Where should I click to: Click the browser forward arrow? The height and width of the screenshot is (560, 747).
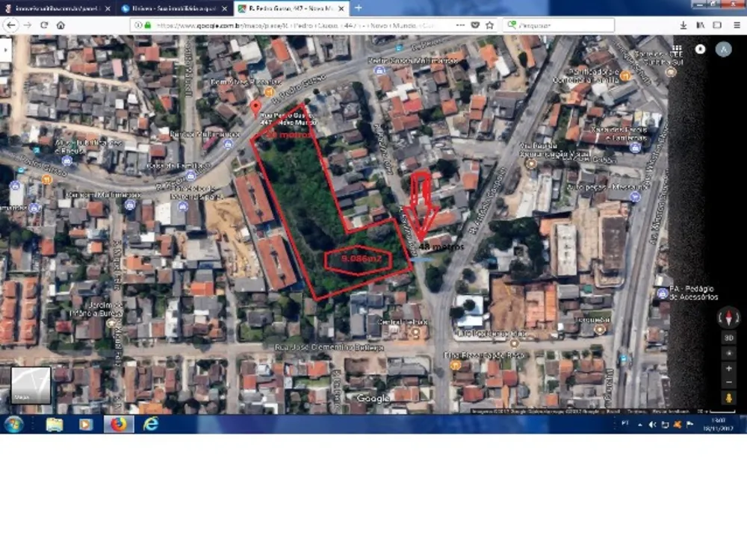(x=28, y=25)
